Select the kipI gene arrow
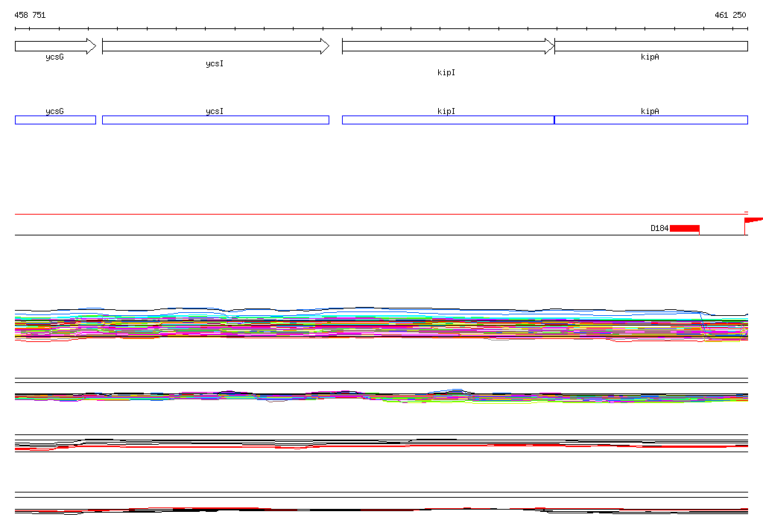The height and width of the screenshot is (532, 763). [x=447, y=46]
